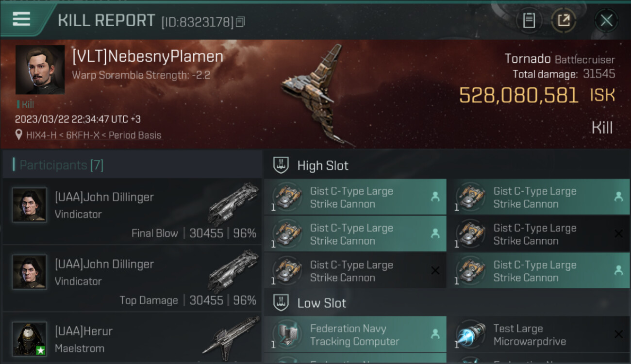Select Herur's Maelstrom participant entry
Viewport: 631px width, 364px height.
(x=132, y=338)
